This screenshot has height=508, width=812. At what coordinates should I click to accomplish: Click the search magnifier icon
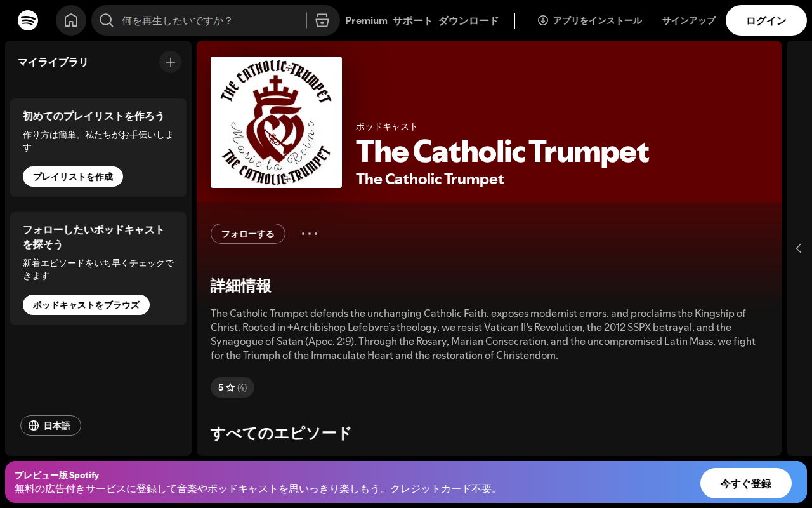107,20
